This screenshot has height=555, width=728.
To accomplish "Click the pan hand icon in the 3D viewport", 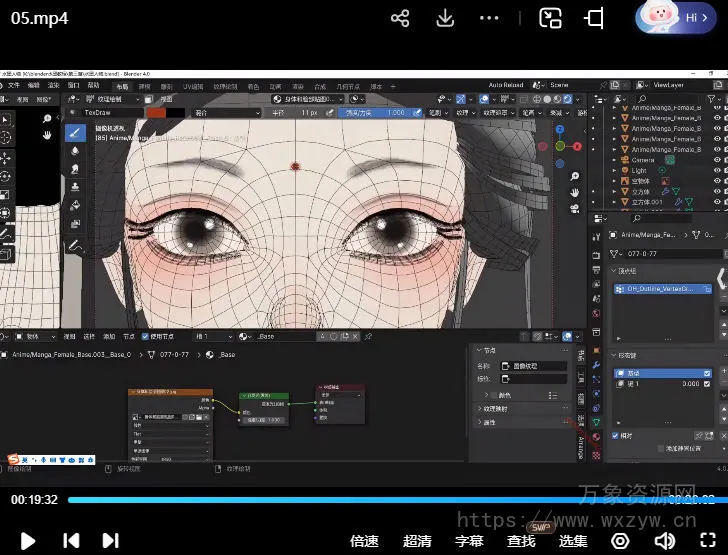I will [576, 191].
